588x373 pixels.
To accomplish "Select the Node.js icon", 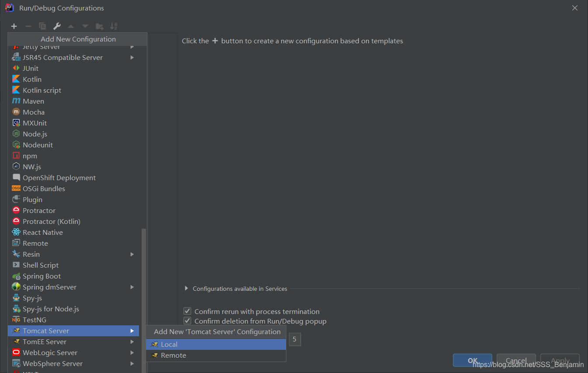I will (x=16, y=134).
